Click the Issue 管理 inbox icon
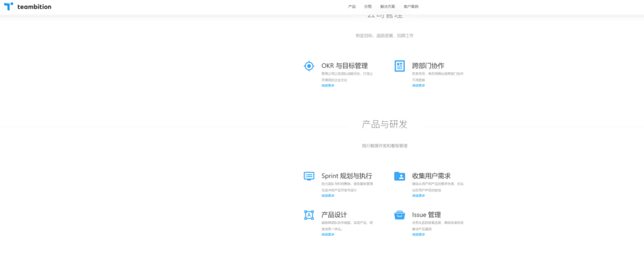Image resolution: width=644 pixels, height=253 pixels. click(x=399, y=215)
